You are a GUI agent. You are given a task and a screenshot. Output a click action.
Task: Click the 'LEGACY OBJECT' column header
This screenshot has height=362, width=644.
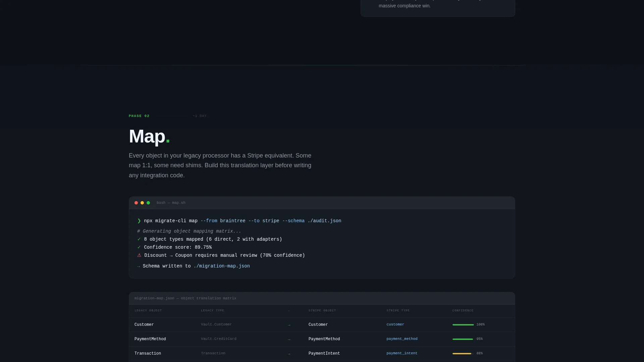(x=148, y=311)
